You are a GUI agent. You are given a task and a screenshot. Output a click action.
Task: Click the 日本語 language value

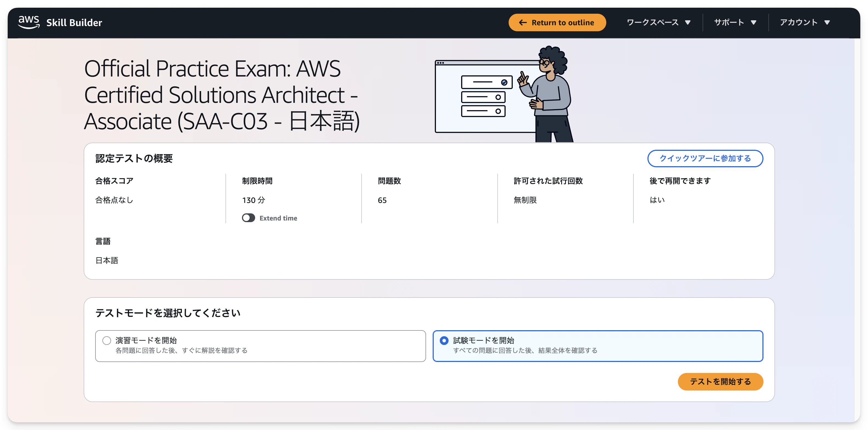107,260
